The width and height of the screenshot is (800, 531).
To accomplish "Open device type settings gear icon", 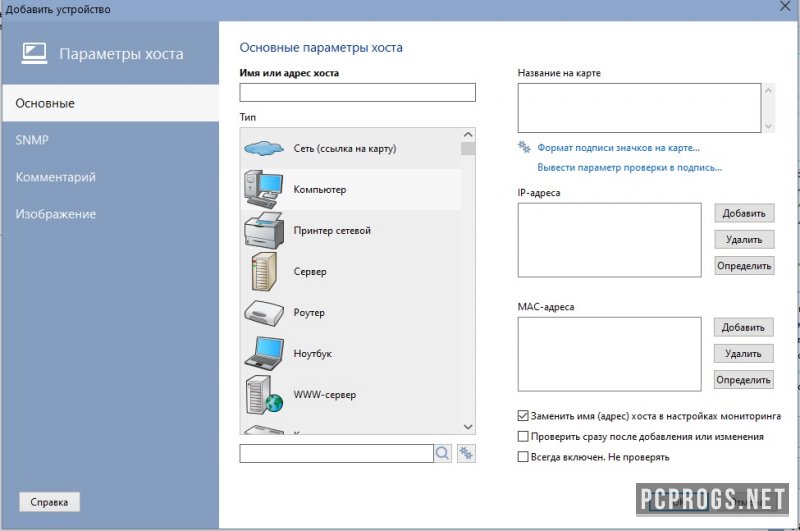I will tap(466, 453).
